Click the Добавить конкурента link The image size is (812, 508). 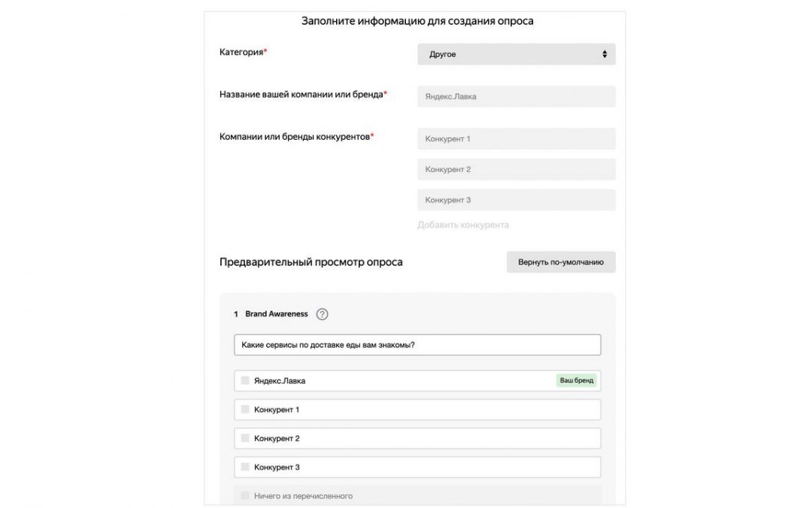click(463, 224)
